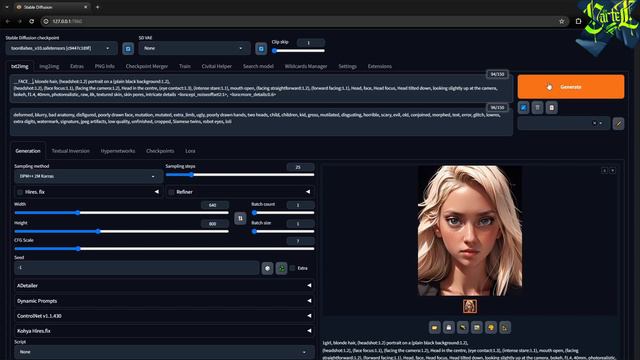Click the picture-frame icon below the generated image
Image resolution: width=640 pixels, height=360 pixels.
[477, 327]
